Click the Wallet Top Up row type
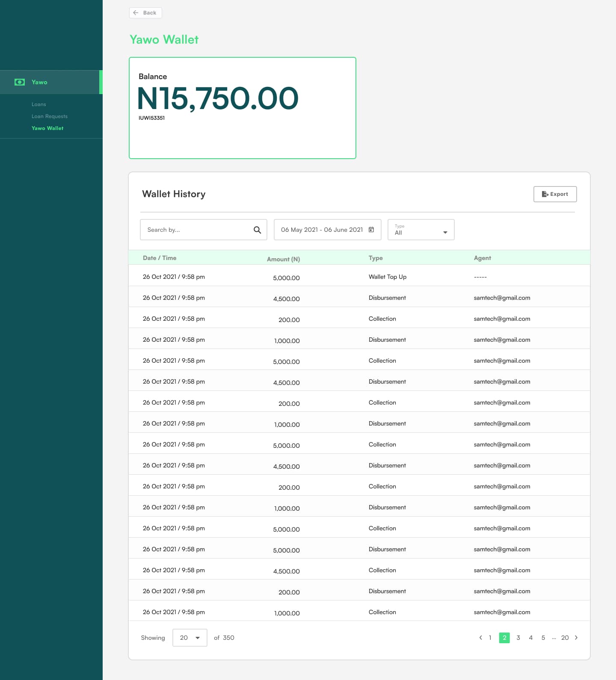Image resolution: width=616 pixels, height=680 pixels. coord(388,277)
